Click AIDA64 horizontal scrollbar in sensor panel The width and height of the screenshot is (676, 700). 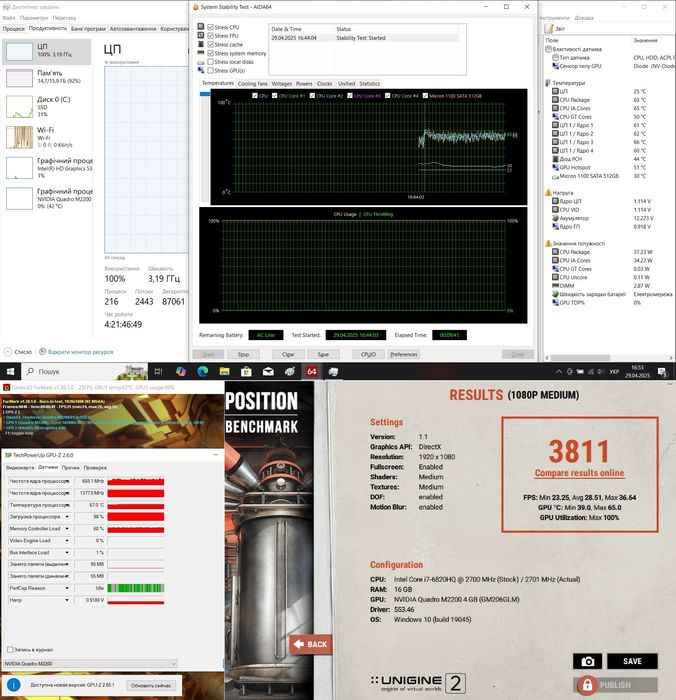point(580,358)
